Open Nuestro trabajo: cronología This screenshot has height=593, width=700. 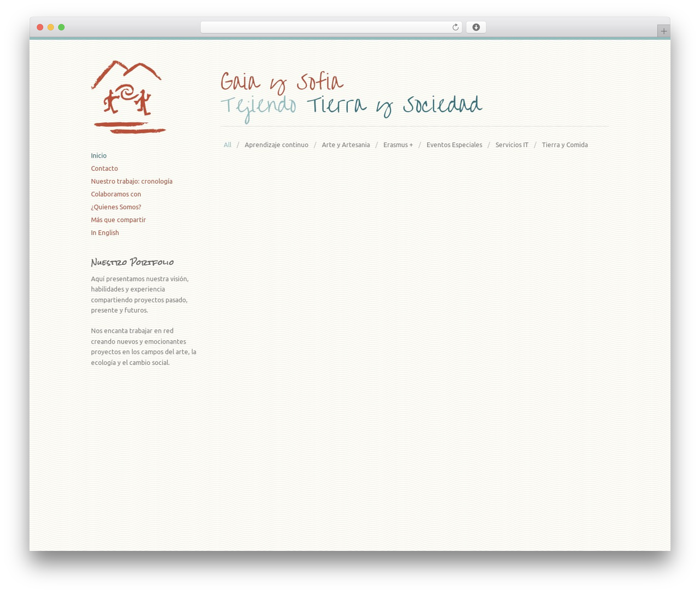(131, 182)
